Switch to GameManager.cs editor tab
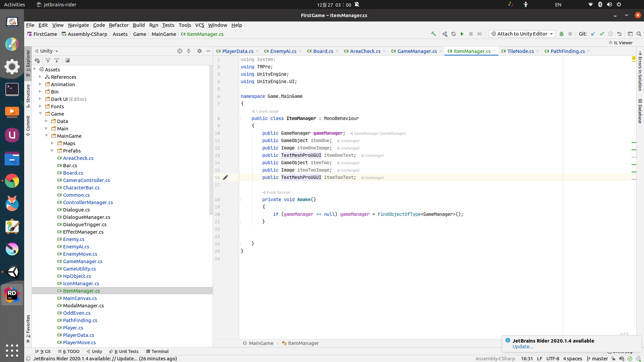The width and height of the screenshot is (644, 362). click(417, 51)
